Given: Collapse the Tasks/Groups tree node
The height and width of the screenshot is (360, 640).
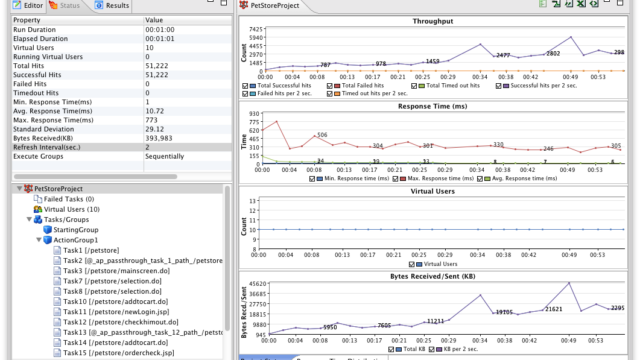Looking at the screenshot, I should click(29, 219).
